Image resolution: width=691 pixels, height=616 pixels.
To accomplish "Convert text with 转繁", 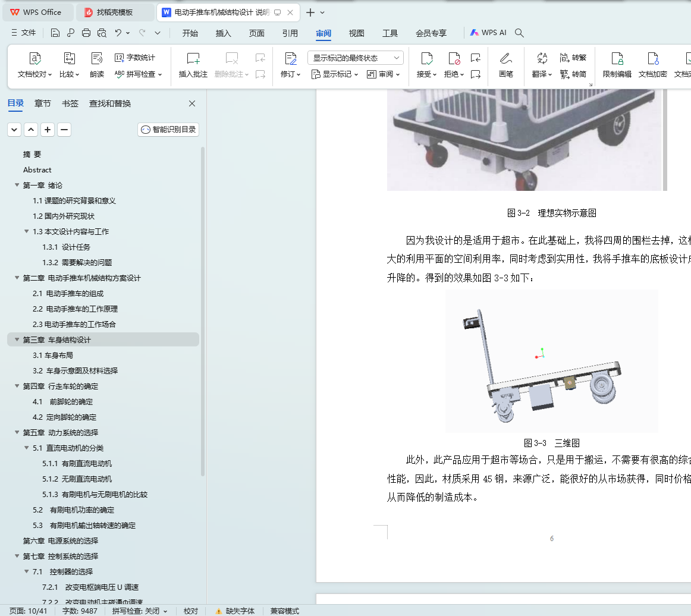I will [x=573, y=58].
